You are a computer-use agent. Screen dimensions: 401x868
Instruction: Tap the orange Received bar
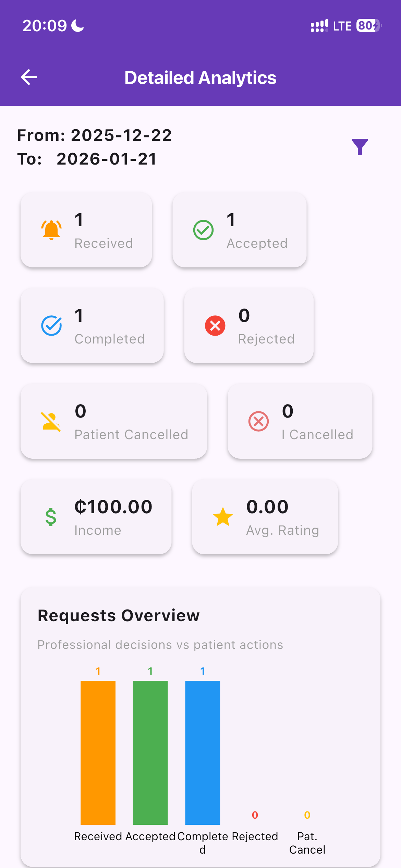click(98, 752)
